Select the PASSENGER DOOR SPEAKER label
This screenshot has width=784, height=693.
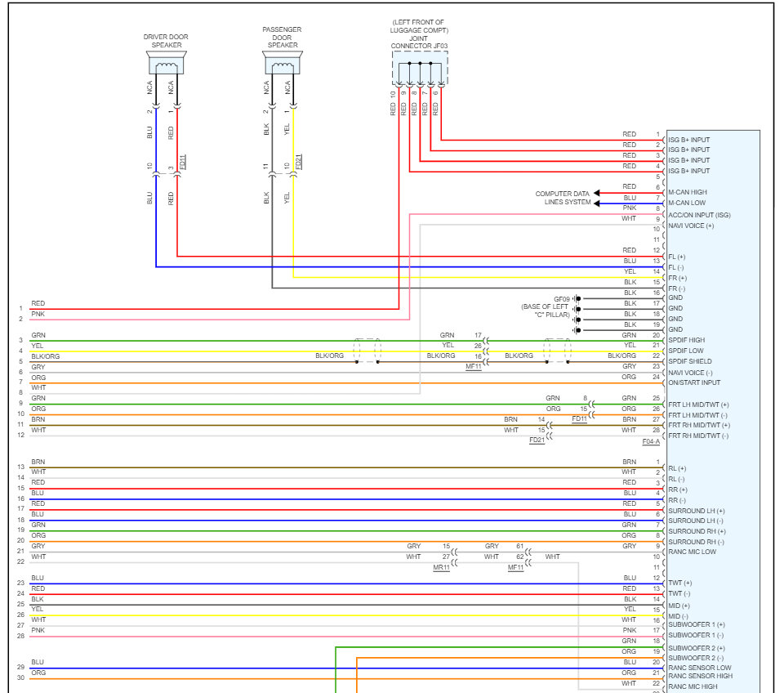click(282, 38)
